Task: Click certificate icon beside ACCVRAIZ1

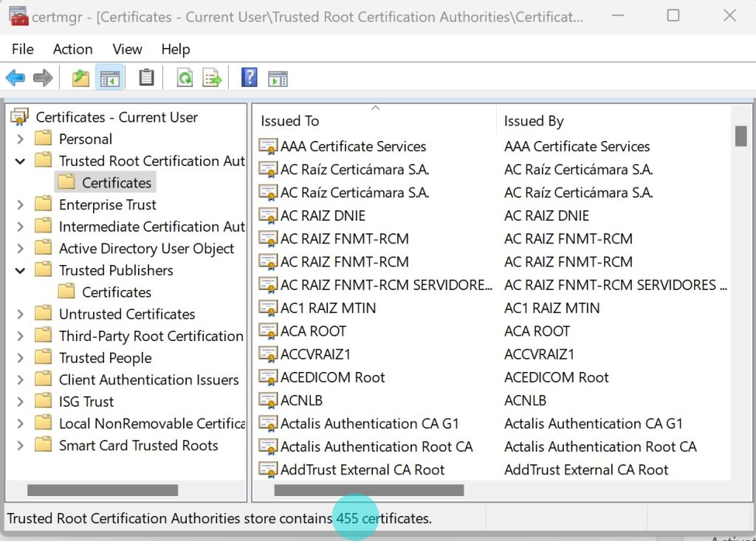Action: click(x=268, y=354)
